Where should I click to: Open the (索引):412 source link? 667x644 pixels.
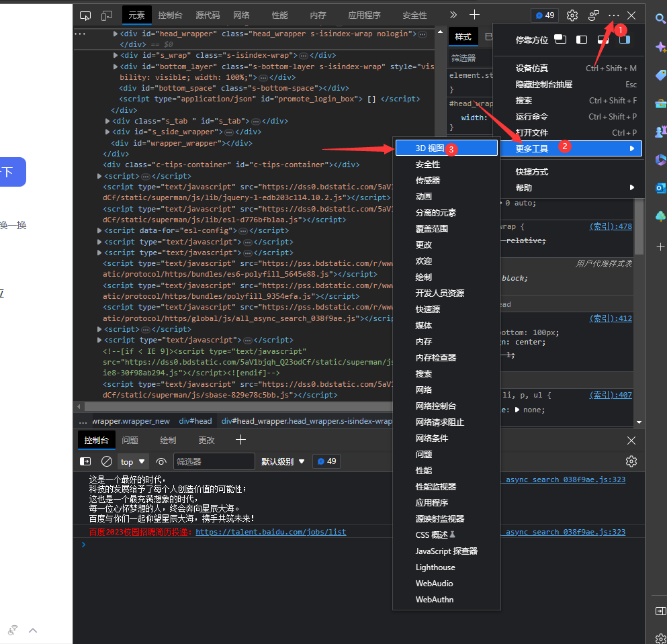pyautogui.click(x=611, y=318)
